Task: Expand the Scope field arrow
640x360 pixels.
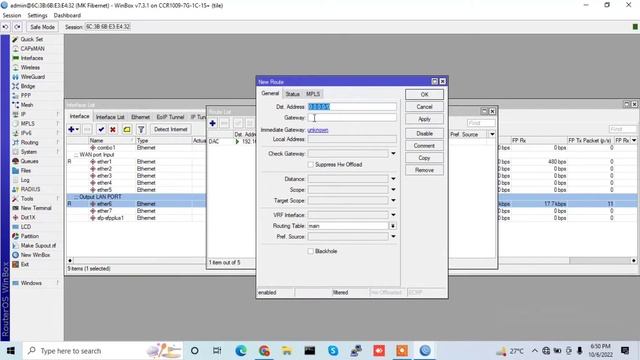Action: [393, 189]
